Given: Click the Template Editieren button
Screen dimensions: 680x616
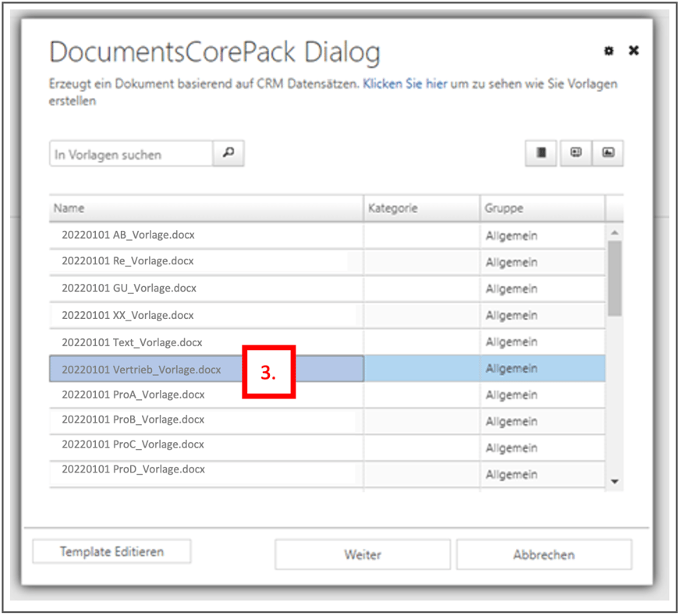Looking at the screenshot, I should [x=112, y=552].
